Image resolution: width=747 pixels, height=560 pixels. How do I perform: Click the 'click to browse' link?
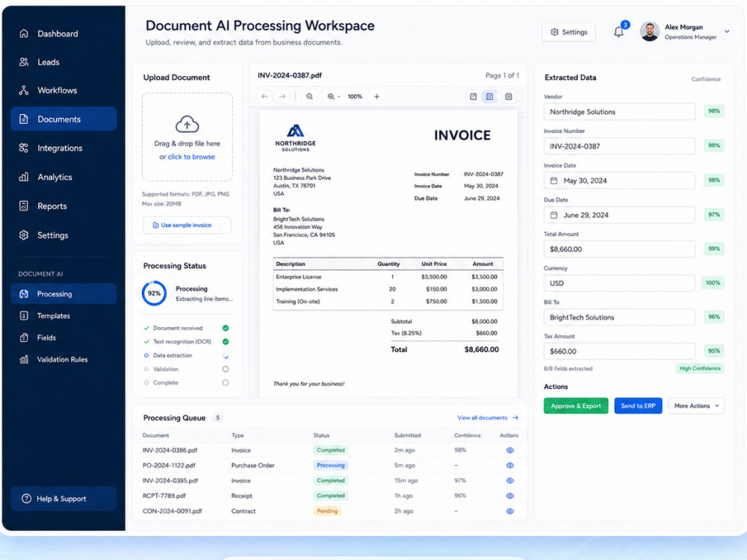(191, 157)
